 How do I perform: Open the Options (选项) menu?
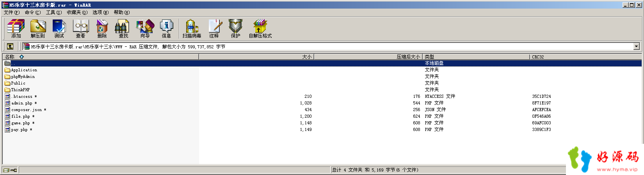(101, 12)
